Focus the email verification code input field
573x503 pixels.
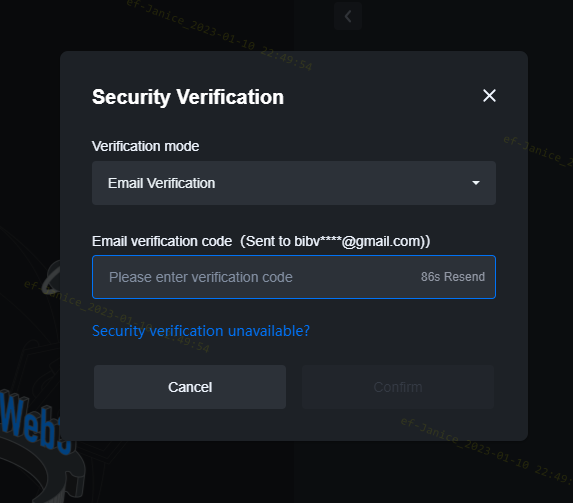294,277
